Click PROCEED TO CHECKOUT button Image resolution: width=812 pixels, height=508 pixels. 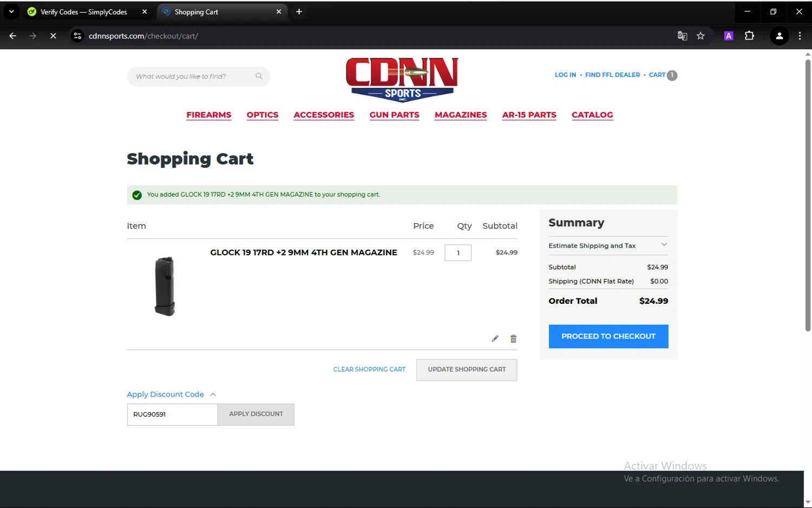point(608,336)
